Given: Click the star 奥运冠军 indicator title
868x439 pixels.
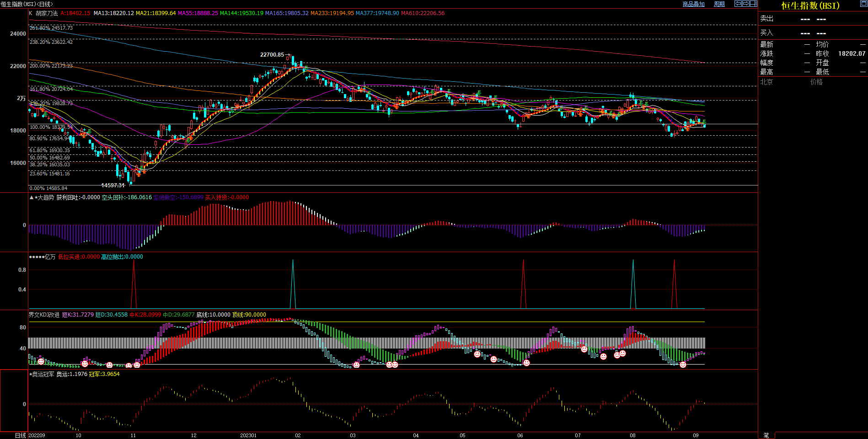Looking at the screenshot, I should [43, 374].
